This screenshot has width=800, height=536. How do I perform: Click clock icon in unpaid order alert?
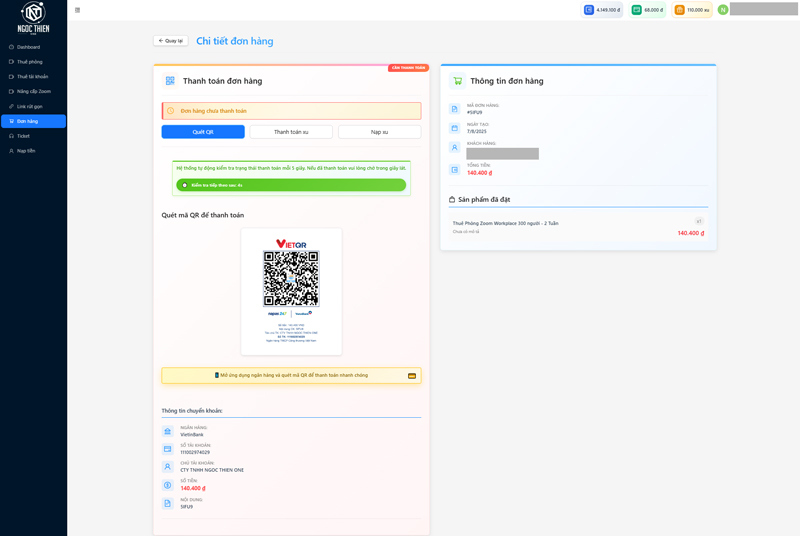[170, 111]
